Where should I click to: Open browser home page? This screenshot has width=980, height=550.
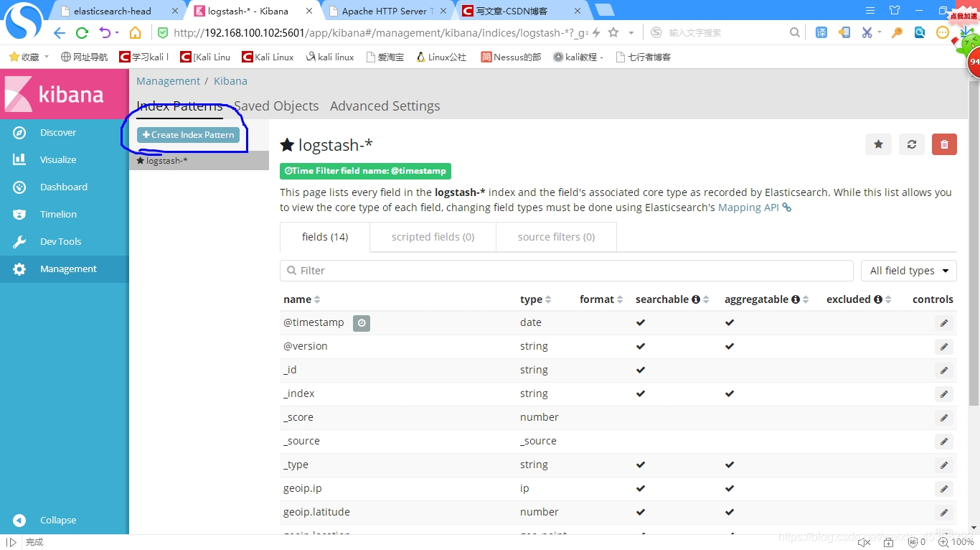[135, 33]
